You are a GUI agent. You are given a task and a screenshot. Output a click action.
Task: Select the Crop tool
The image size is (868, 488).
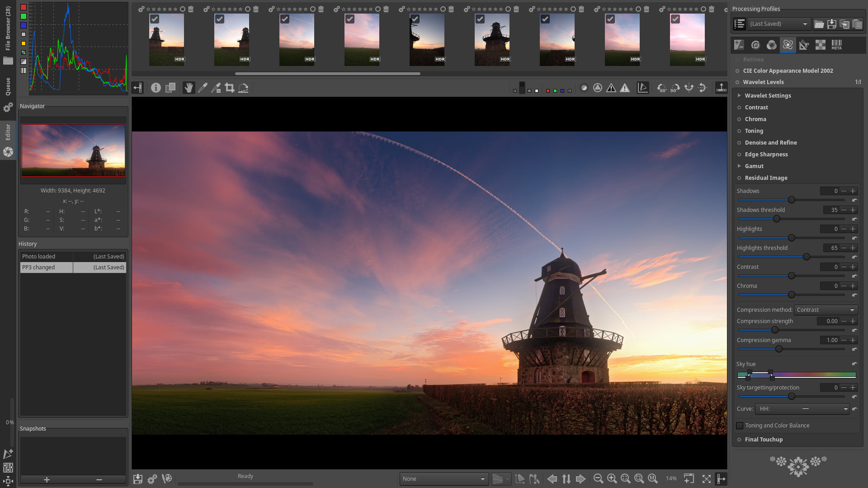[x=230, y=88]
